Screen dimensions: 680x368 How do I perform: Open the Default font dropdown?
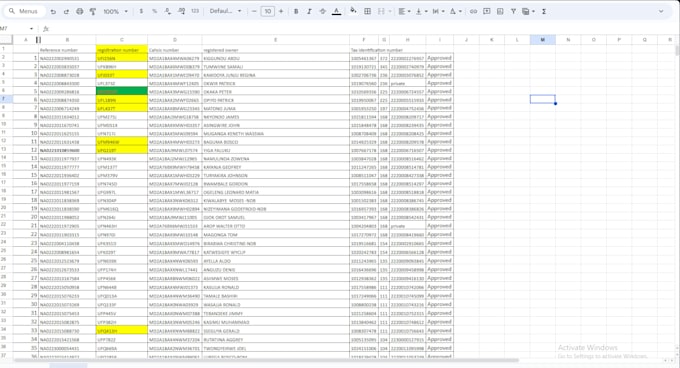pyautogui.click(x=225, y=11)
